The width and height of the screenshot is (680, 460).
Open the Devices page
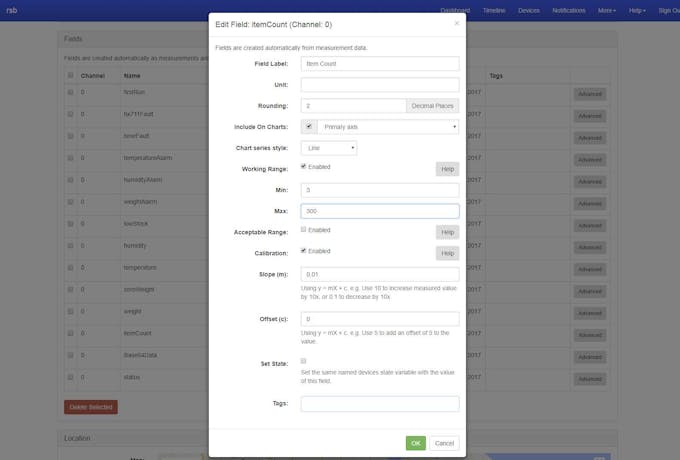[529, 10]
